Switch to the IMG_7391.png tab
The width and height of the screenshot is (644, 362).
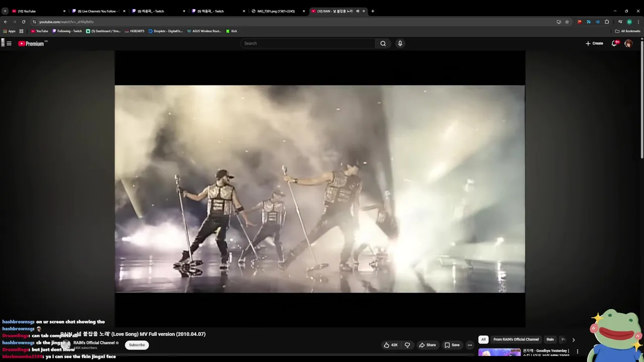tap(278, 11)
